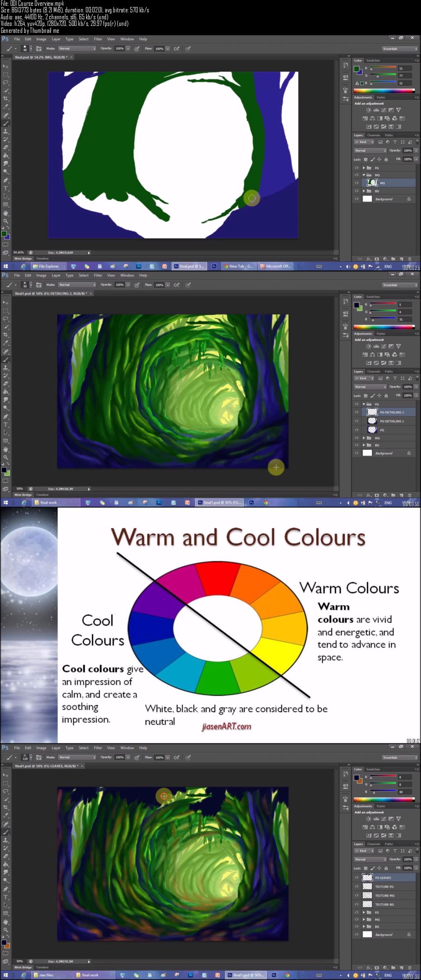Viewport: 421px width, 980px height.
Task: Click color spectrum ramp in FG-LEAVES frame
Action: click(x=384, y=800)
